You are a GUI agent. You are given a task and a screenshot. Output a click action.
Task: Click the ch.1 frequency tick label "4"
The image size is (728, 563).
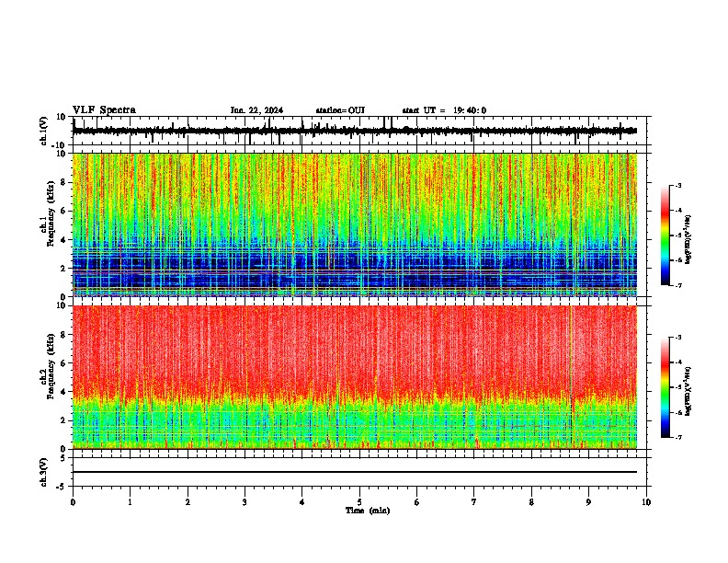click(64, 240)
